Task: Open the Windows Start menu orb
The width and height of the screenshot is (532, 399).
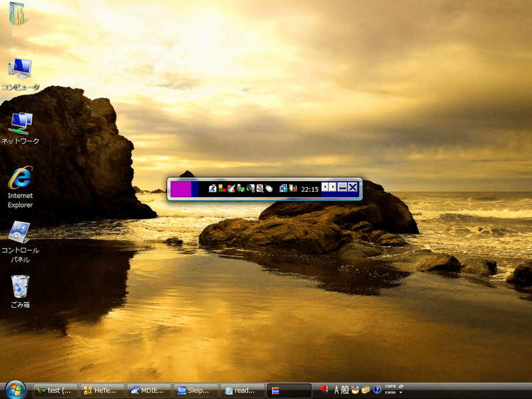Action: [x=15, y=390]
